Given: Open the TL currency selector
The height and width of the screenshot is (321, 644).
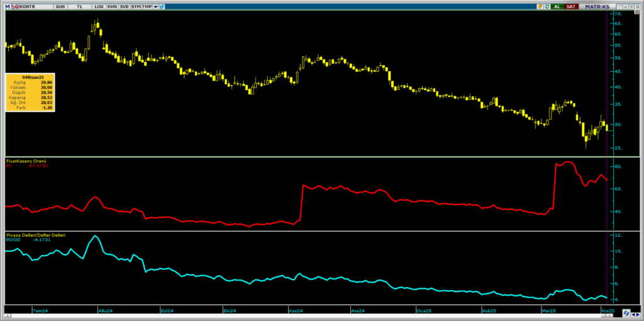Looking at the screenshot, I should (80, 6).
